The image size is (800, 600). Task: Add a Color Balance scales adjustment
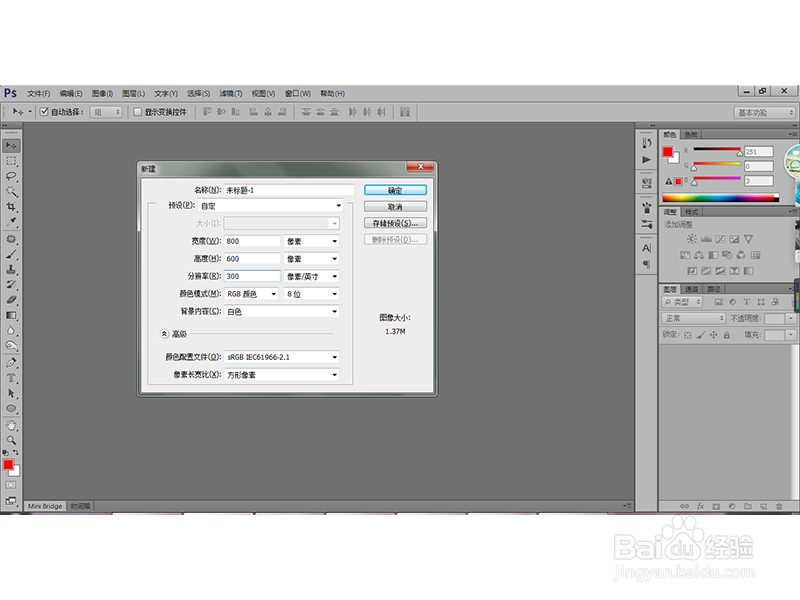(699, 255)
